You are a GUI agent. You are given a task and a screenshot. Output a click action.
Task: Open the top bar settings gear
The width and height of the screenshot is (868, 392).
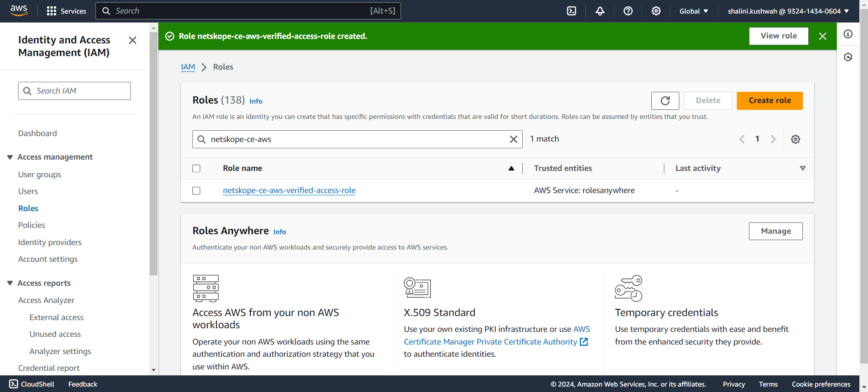coord(656,11)
